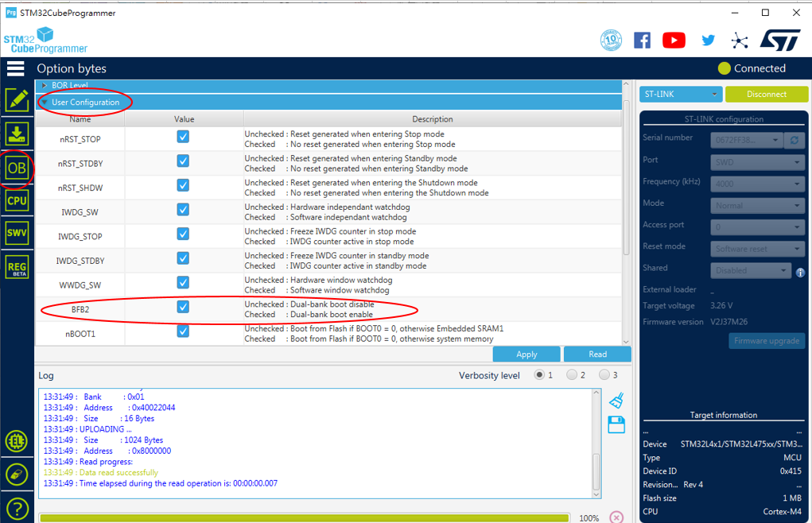Viewport: 812px width, 523px height.
Task: Click the ST logo
Action: [780, 40]
